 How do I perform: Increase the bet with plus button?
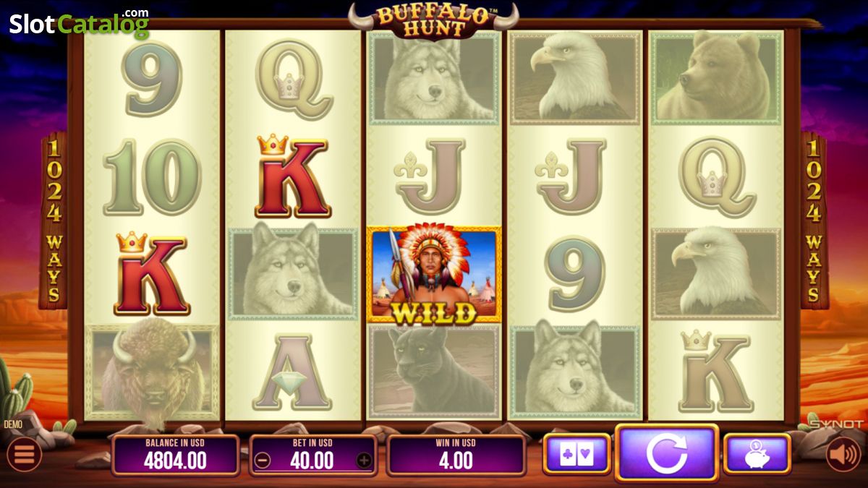coord(364,460)
